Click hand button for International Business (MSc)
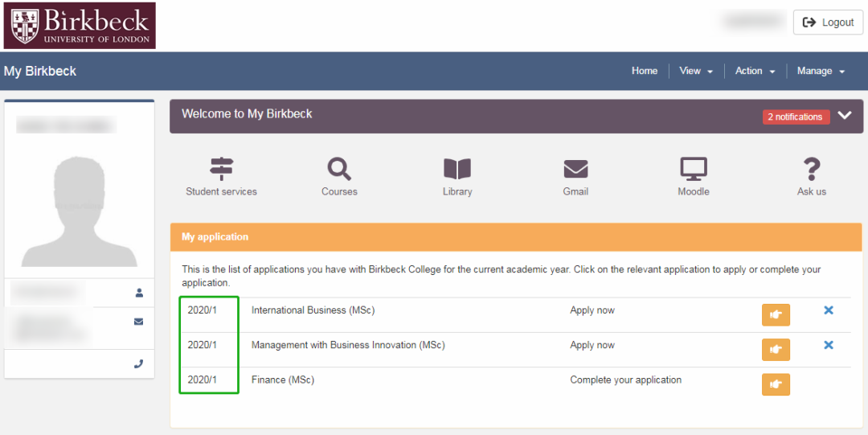Image resolution: width=868 pixels, height=435 pixels. 776,314
